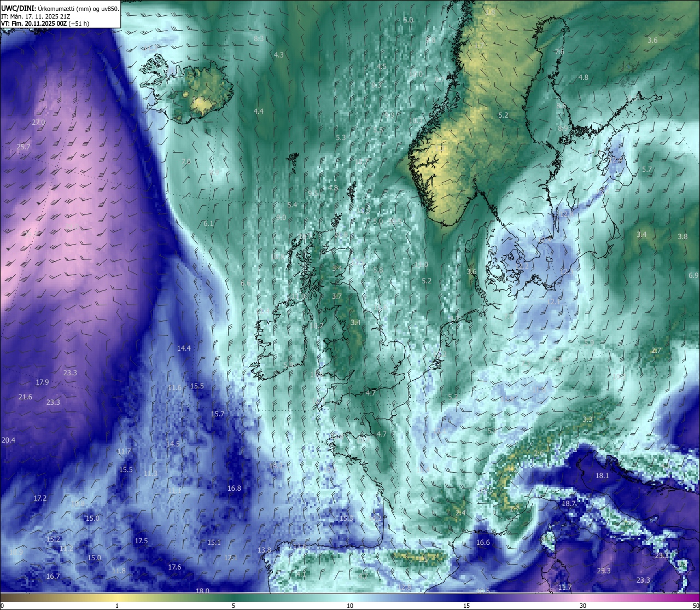Click the map value 2.4
The width and height of the screenshot is (700, 610).
(x=460, y=513)
